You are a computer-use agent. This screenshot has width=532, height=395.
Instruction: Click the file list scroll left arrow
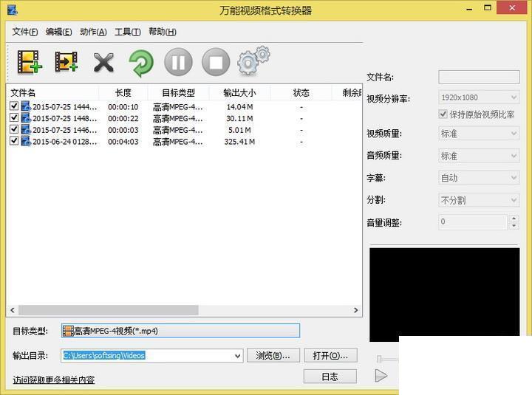click(x=13, y=310)
